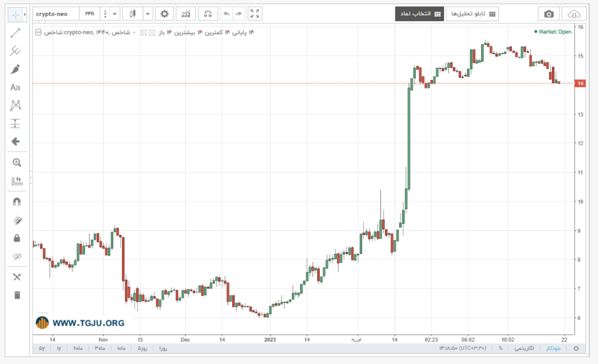Screen dimensions: 598x364
Task: Open the analyses board button
Action: (472, 14)
